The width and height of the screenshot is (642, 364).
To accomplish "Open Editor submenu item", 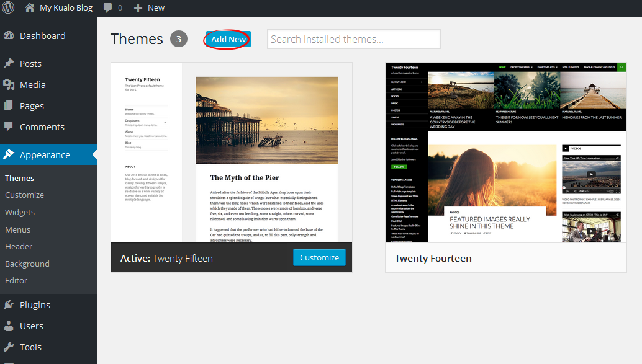I will [x=16, y=280].
